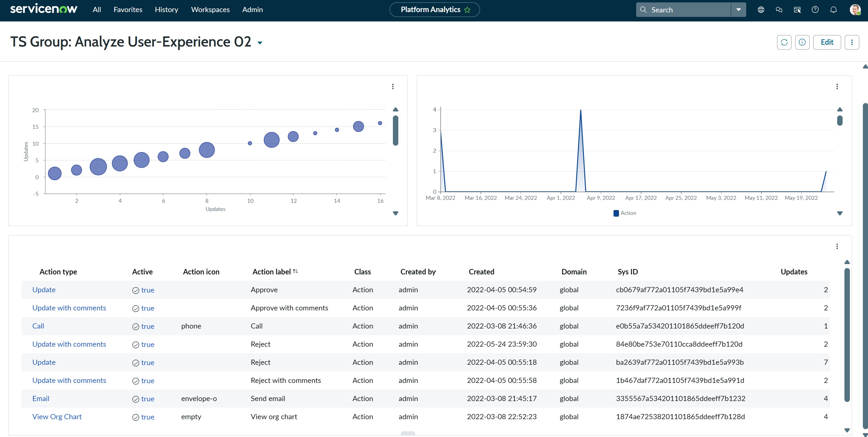Open bubble chart widget options menu
Viewport: 868px width, 437px height.
click(393, 87)
